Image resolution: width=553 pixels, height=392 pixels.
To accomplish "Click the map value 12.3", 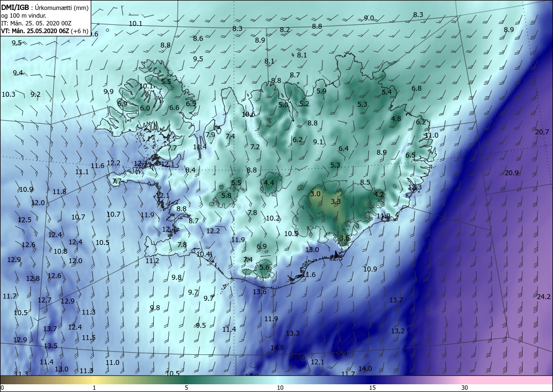I will click(415, 187).
